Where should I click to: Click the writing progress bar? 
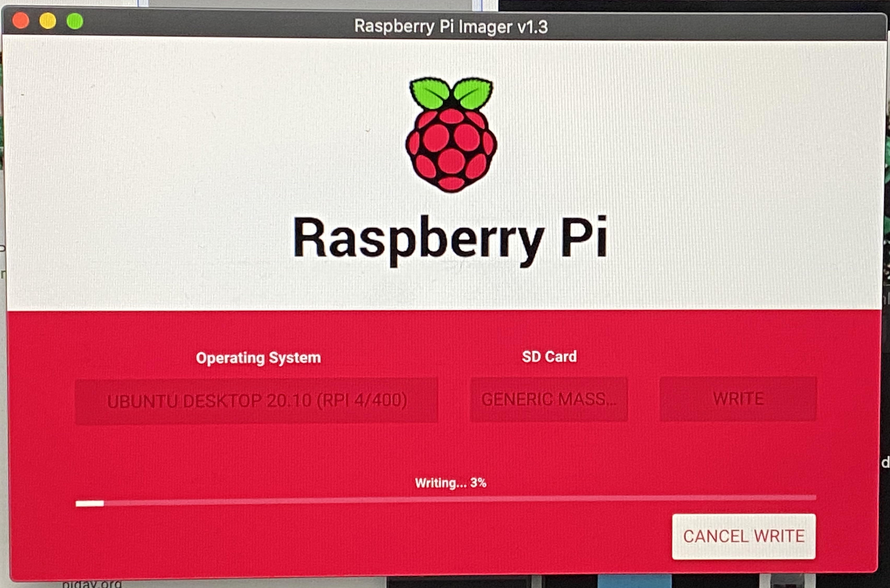[x=446, y=501]
